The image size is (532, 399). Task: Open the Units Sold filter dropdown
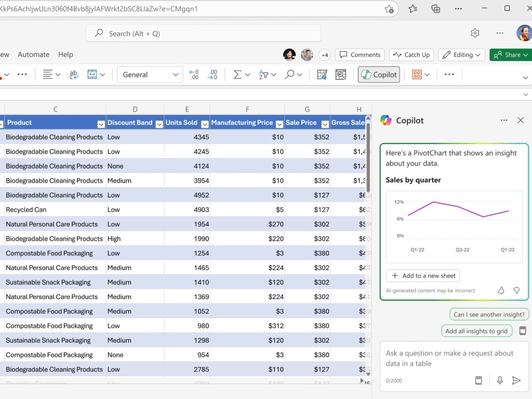tap(205, 124)
